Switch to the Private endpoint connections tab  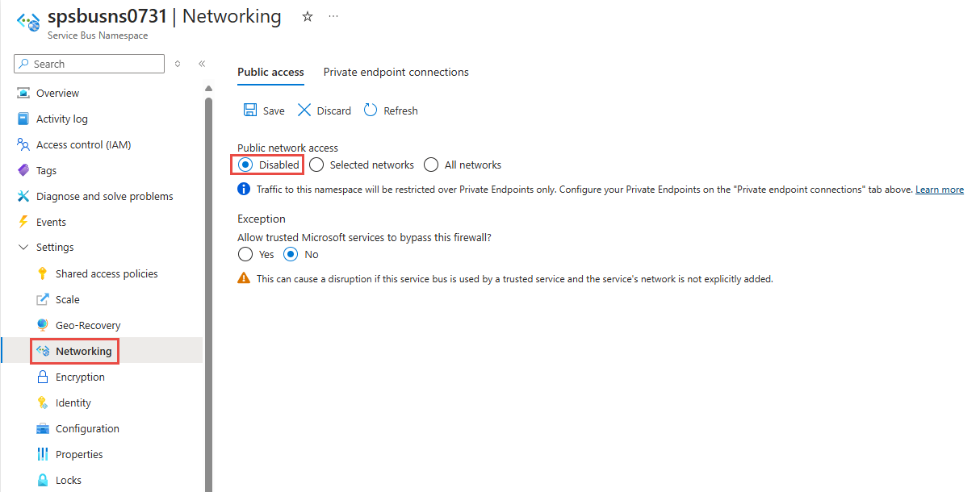pyautogui.click(x=396, y=72)
